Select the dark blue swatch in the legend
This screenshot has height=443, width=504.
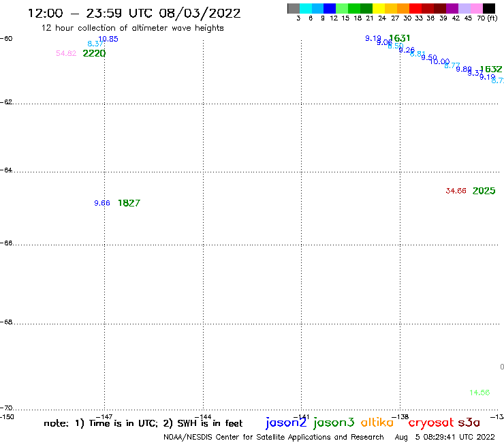click(x=330, y=8)
